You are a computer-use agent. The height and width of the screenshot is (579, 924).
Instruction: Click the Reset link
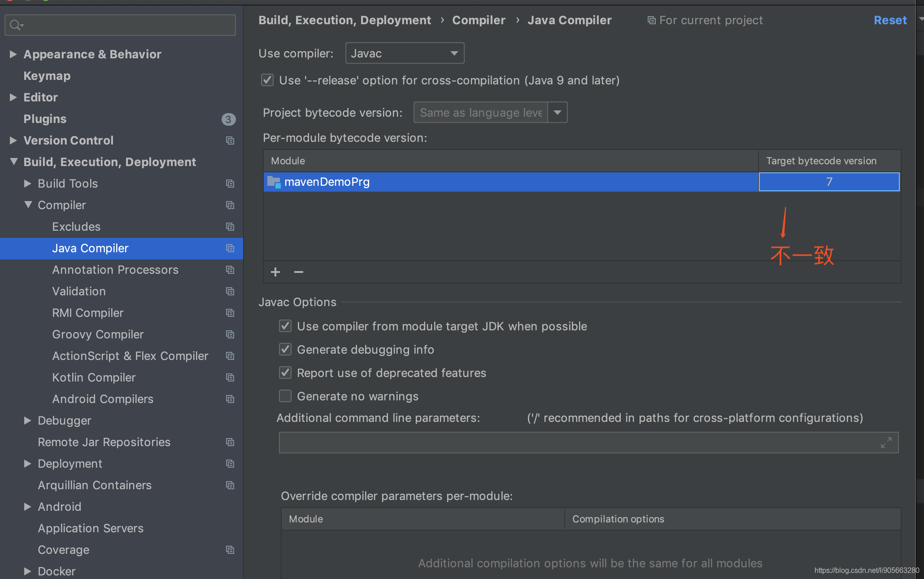click(x=890, y=20)
